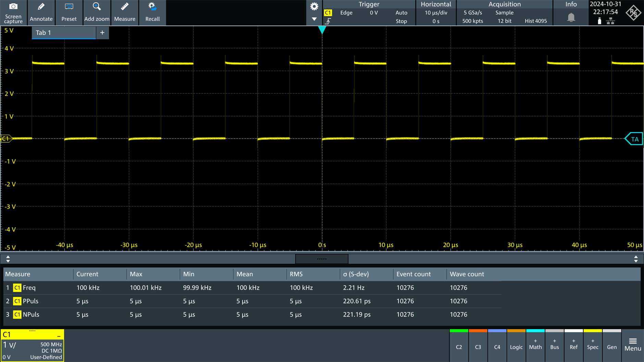
Task: Select the cyan trigger position marker
Action: tap(322, 30)
